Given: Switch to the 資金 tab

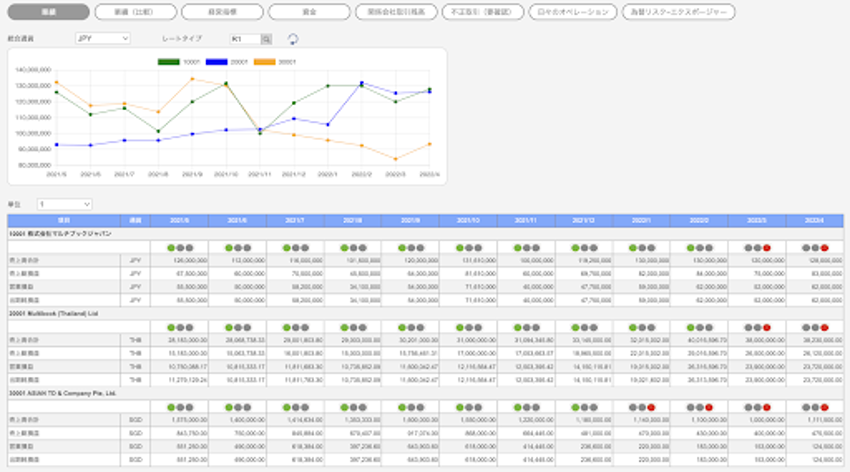Looking at the screenshot, I should click(309, 13).
